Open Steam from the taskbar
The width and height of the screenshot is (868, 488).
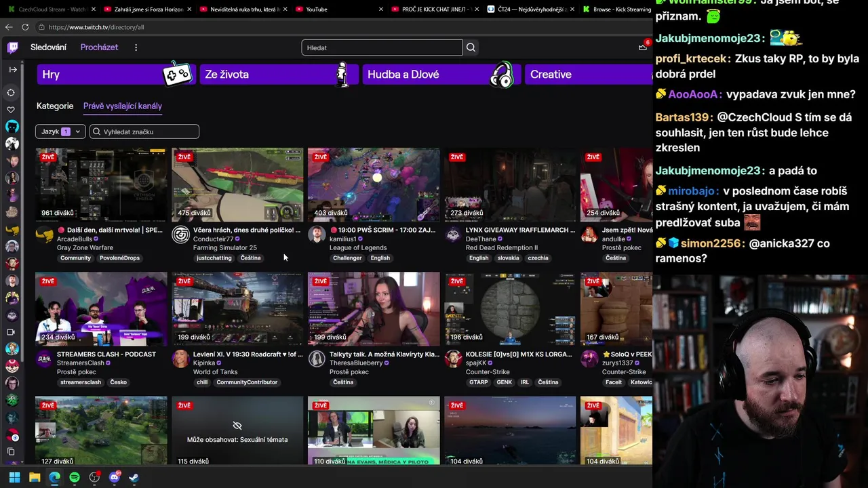[x=134, y=477]
